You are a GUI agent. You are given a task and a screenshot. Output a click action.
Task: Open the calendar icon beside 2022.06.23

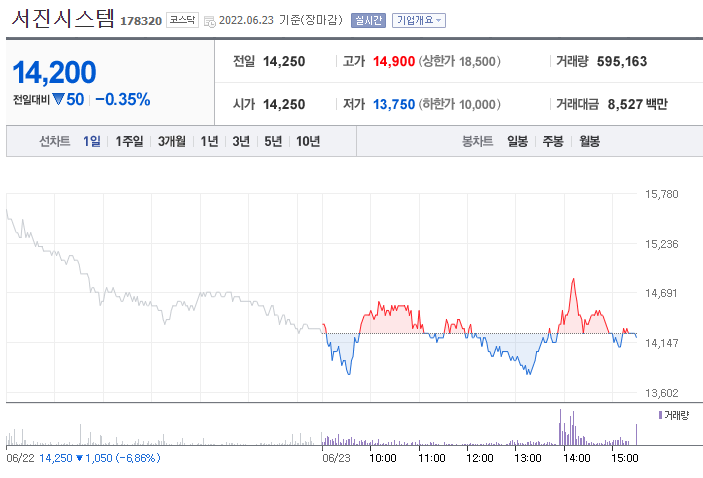click(x=209, y=21)
